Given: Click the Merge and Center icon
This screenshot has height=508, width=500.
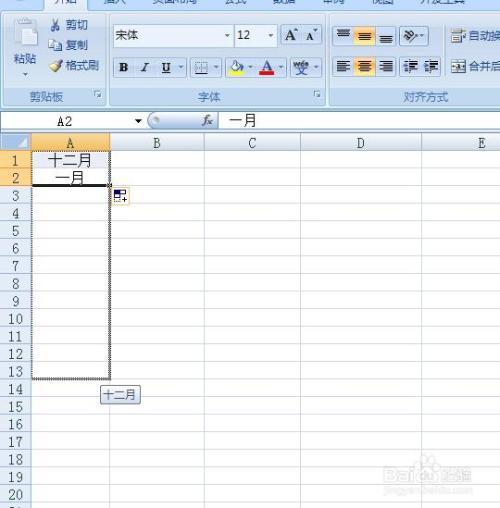Looking at the screenshot, I should [458, 66].
